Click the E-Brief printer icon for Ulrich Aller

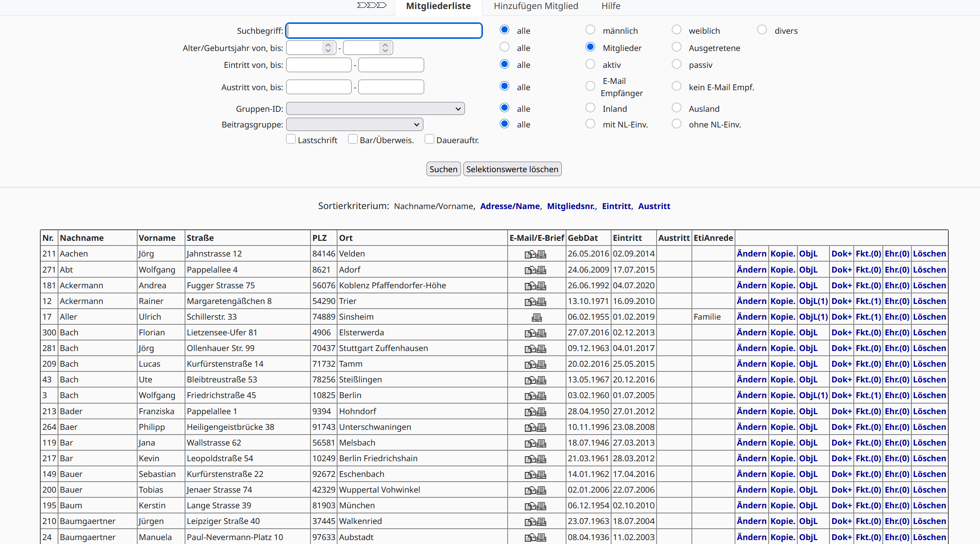click(x=537, y=317)
